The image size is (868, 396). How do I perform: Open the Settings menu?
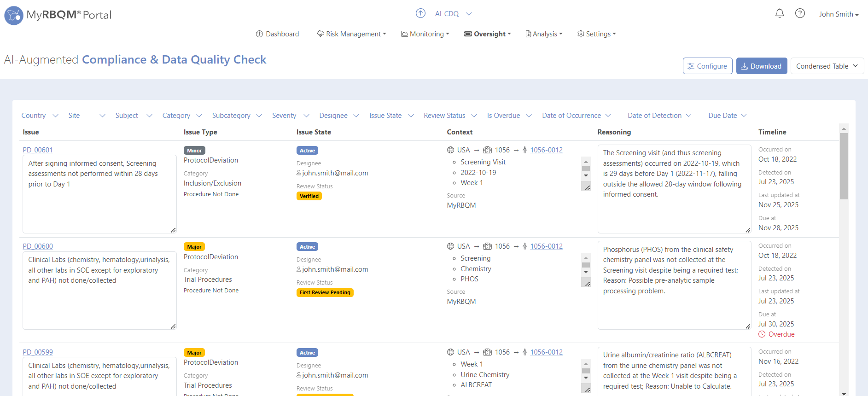pos(596,34)
